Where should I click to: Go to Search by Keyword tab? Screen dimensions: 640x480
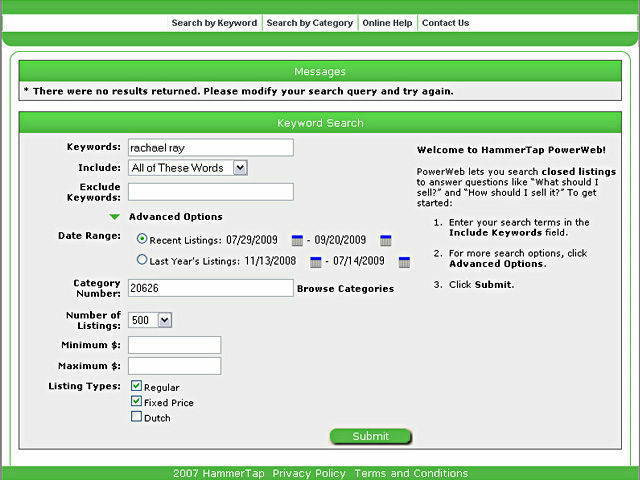[x=214, y=23]
